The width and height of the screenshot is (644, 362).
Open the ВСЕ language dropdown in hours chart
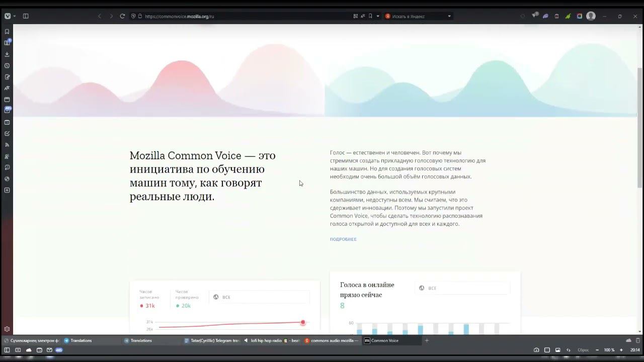pyautogui.click(x=260, y=297)
